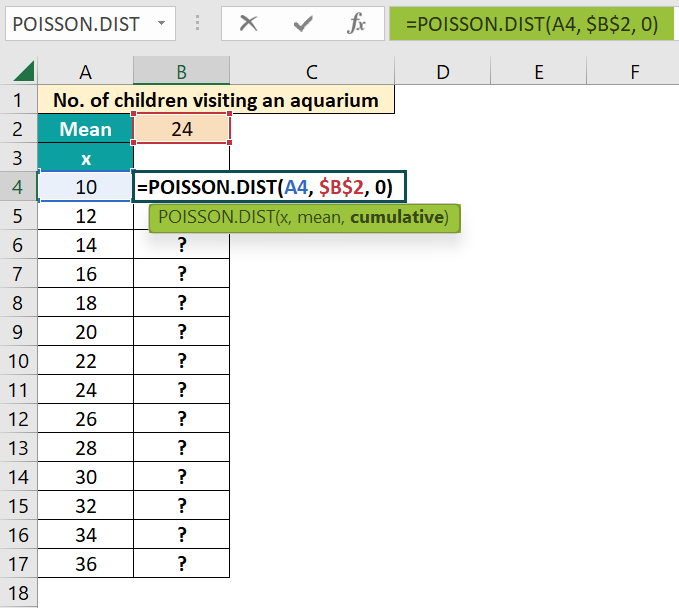
Task: Select row 9 header
Action: click(x=18, y=332)
